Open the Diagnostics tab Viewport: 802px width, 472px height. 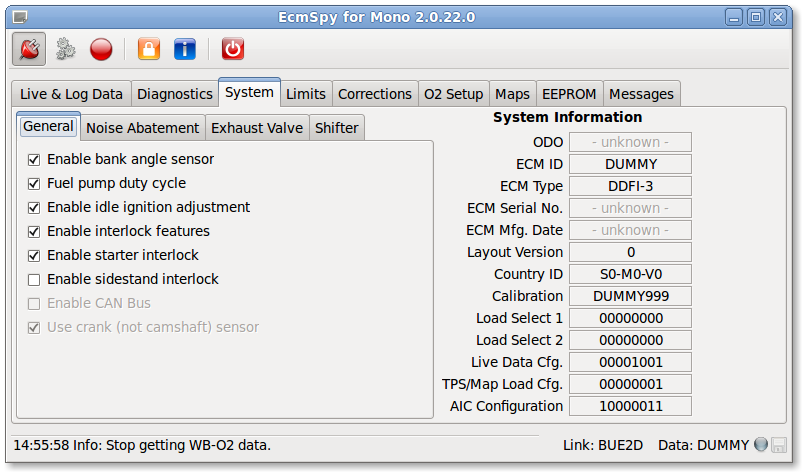click(175, 94)
